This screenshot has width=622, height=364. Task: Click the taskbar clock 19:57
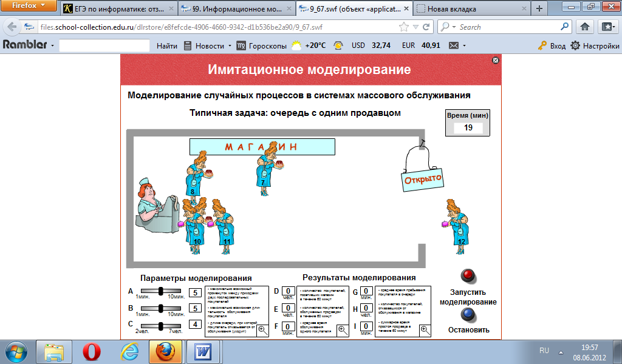[589, 348]
